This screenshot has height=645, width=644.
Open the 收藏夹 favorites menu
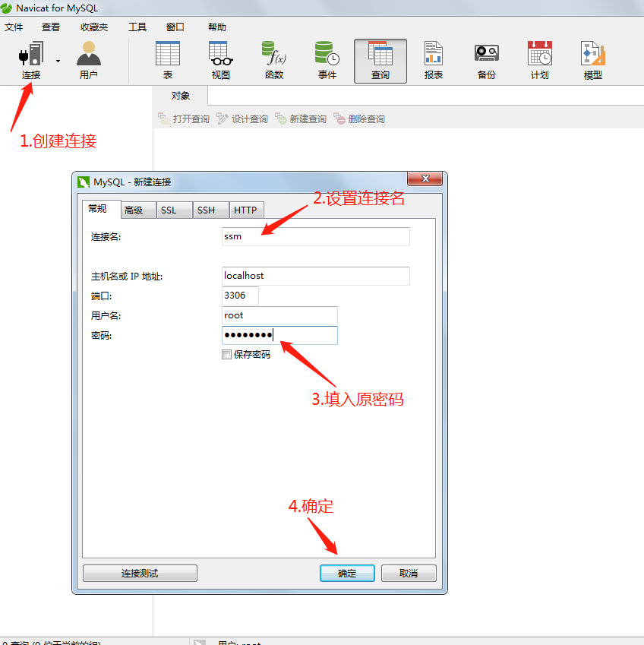tap(94, 27)
